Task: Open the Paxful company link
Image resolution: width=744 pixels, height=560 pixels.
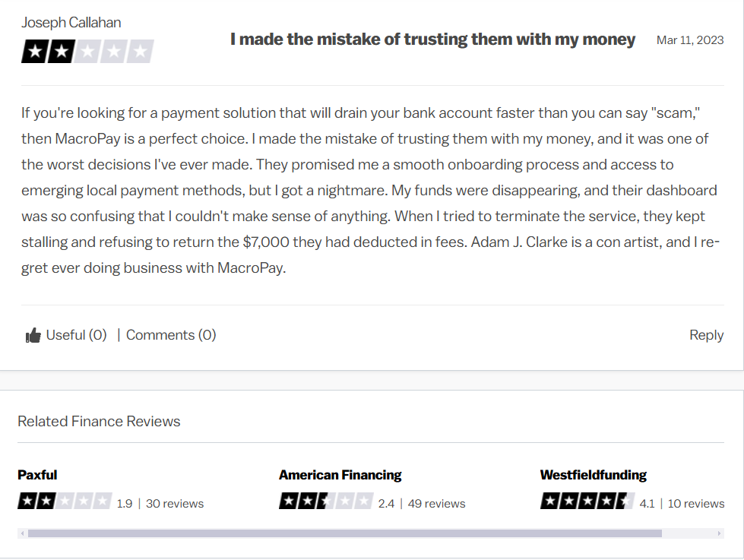Action: 37,475
